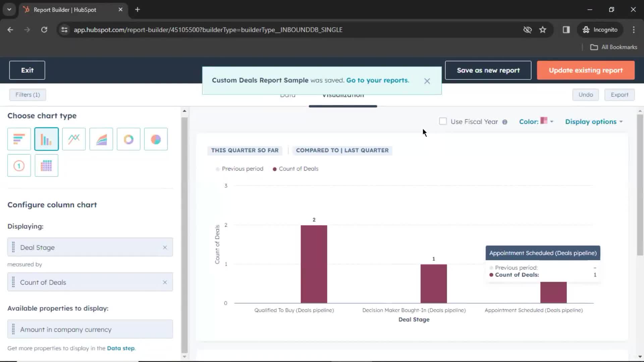Select the table chart type

46,166
